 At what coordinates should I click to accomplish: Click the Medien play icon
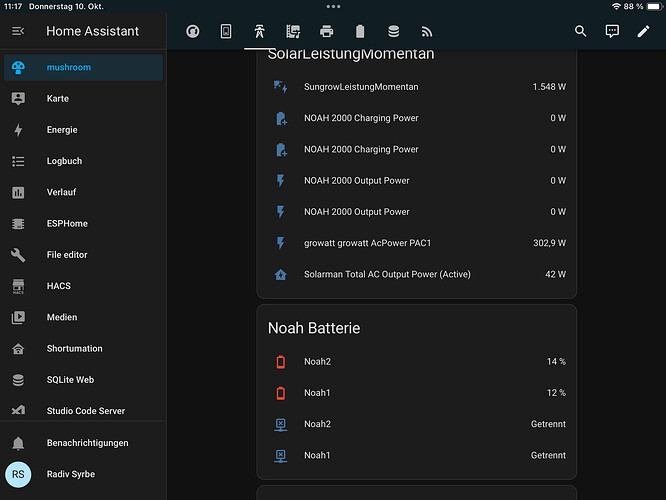[x=18, y=317]
